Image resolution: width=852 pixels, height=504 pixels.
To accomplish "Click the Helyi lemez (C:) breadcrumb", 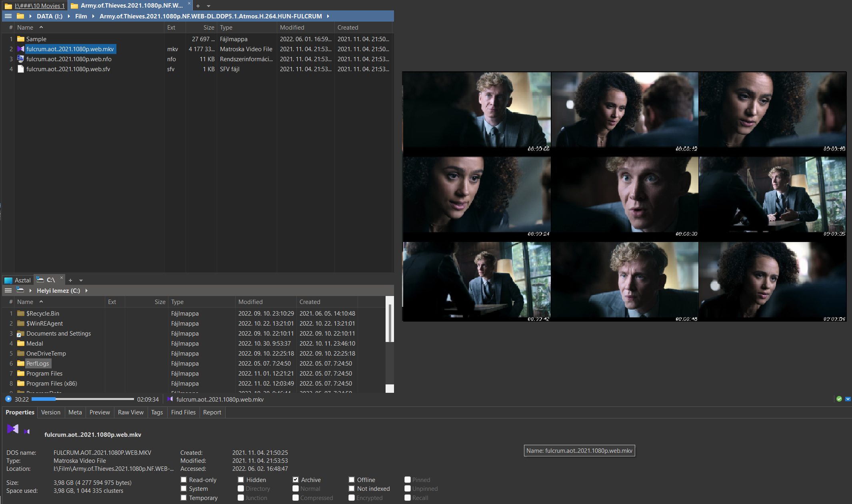I will pos(58,291).
